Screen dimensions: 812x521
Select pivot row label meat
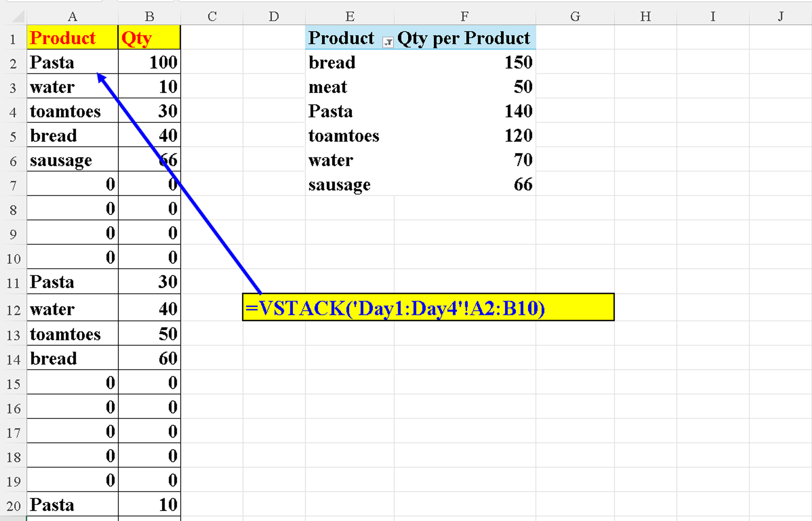pos(350,86)
